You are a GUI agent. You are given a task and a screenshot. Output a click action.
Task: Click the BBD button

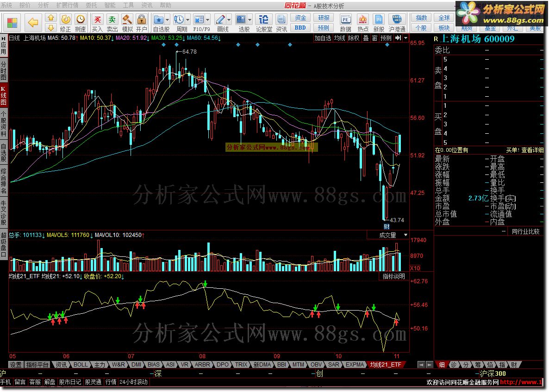(x=300, y=27)
